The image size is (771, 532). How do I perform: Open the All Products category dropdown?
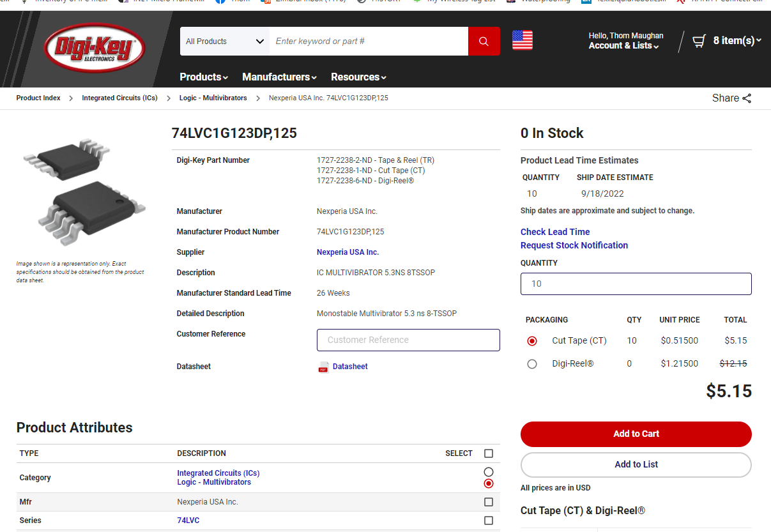point(225,42)
